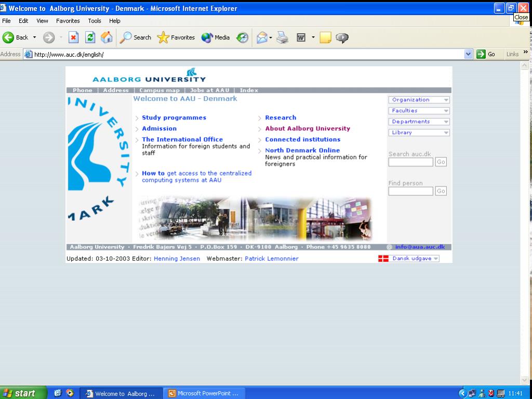Open the Campus map link
532x399 pixels.
(x=159, y=90)
